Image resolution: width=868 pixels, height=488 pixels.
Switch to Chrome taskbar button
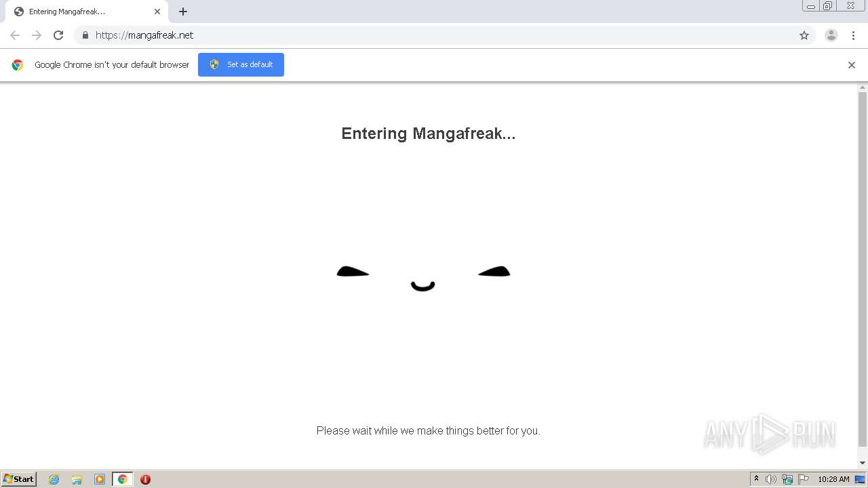coord(122,479)
